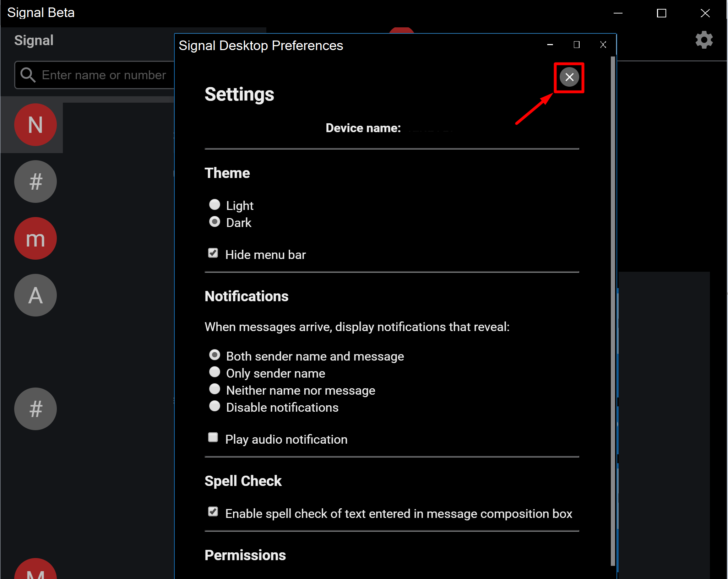Choose Neither name nor message notifications

point(215,389)
